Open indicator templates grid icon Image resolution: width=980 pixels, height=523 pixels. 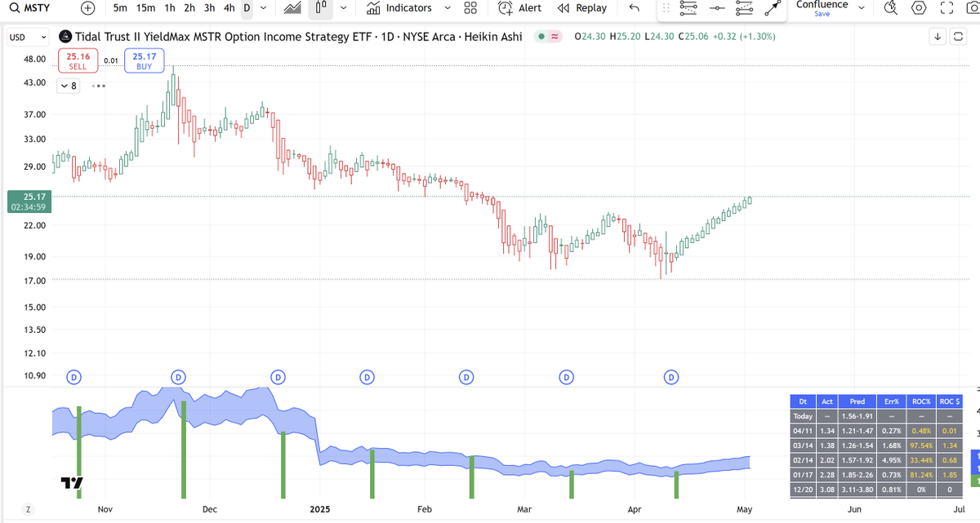pyautogui.click(x=470, y=8)
